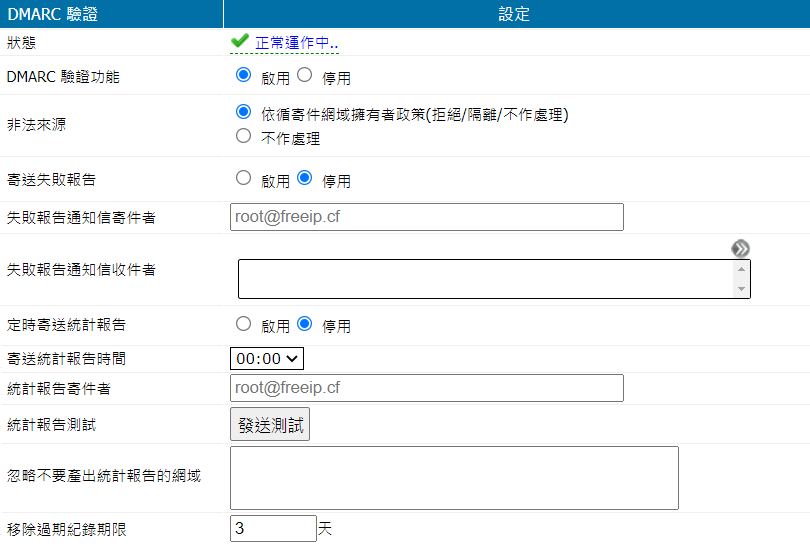
Task: Click the 移除過期紀錄期限 days field
Action: (x=273, y=529)
